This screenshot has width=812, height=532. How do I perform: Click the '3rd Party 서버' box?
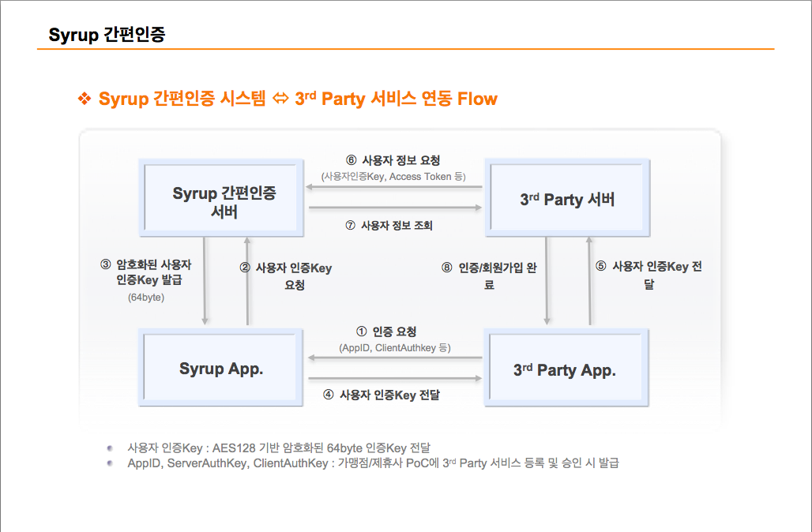[x=567, y=197]
